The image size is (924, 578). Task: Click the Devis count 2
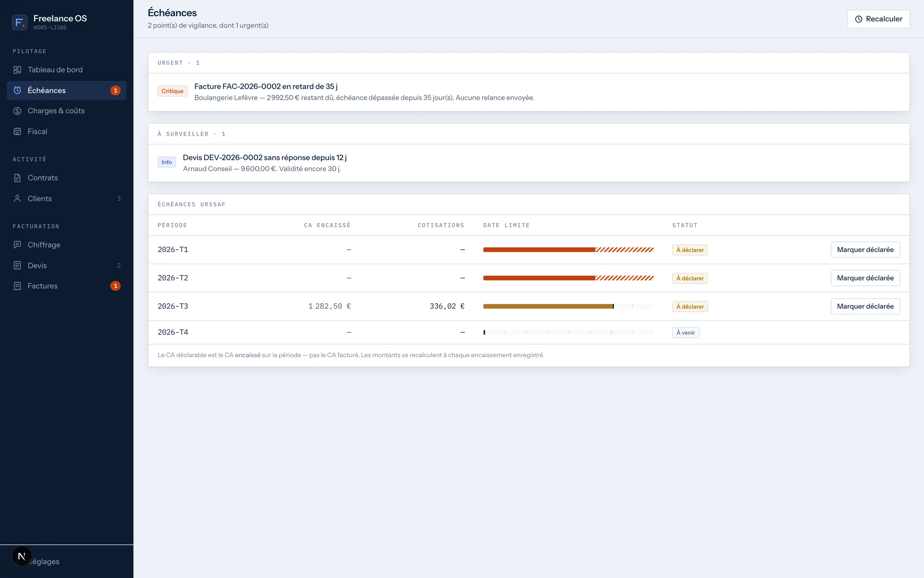click(x=119, y=265)
